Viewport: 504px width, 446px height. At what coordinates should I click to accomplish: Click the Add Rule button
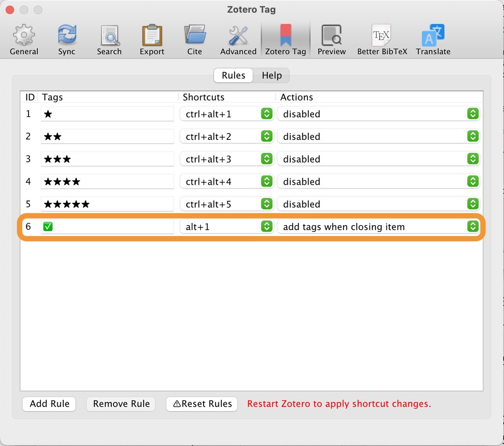point(49,404)
